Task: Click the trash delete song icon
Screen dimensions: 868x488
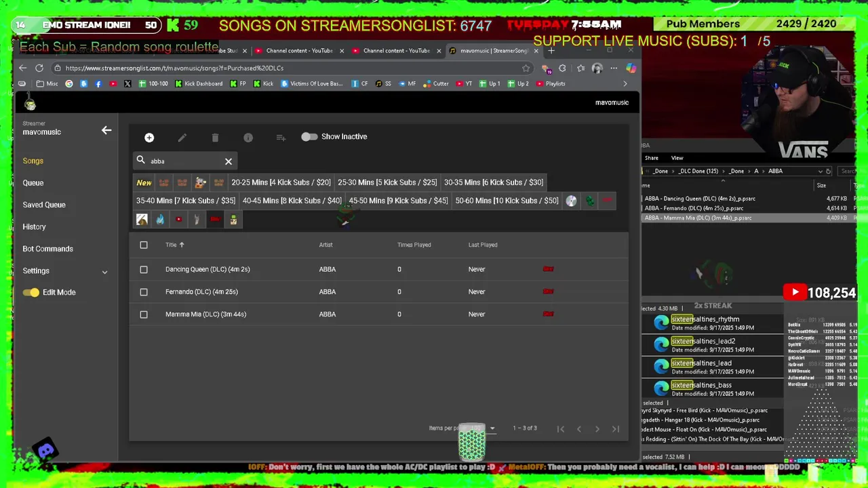Action: click(215, 138)
